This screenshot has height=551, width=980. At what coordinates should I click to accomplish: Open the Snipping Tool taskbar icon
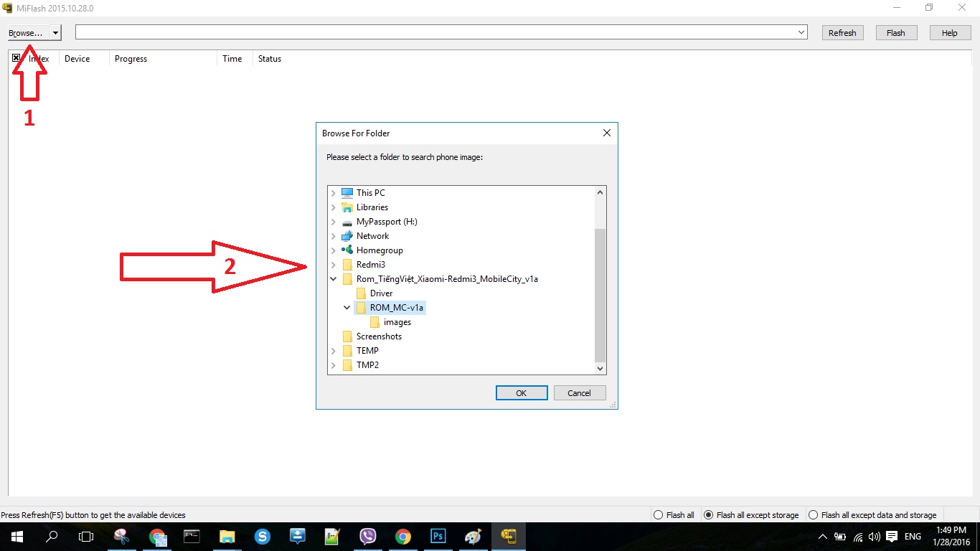coord(122,537)
